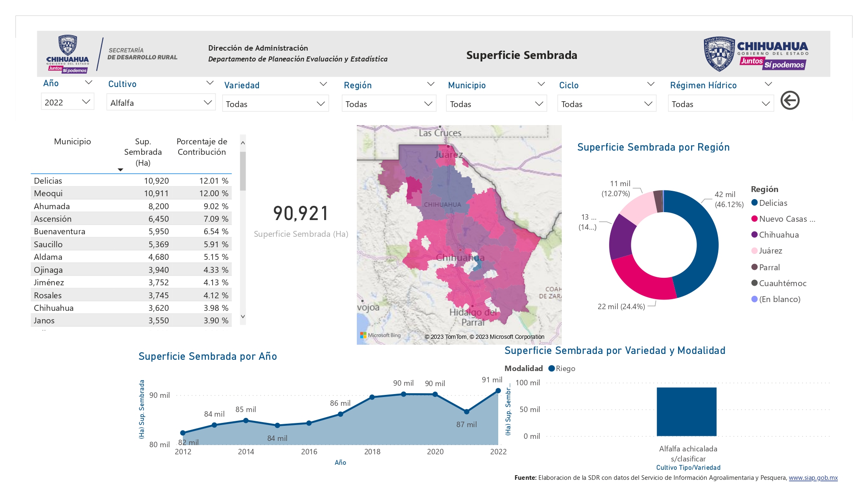The width and height of the screenshot is (868, 502).
Task: Open the Ciclo Todas dropdown
Action: coord(607,104)
